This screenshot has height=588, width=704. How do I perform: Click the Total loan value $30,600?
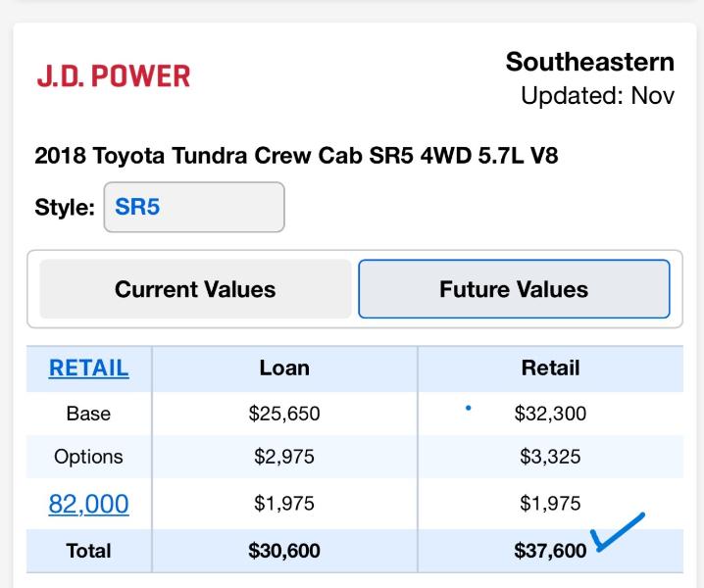(x=284, y=551)
